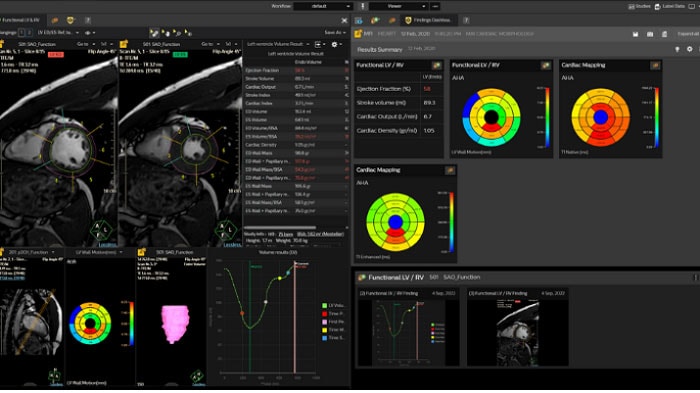Open the LV ED/ES Ref dropdown
Image resolution: width=700 pixels, height=393 pixels.
pyautogui.click(x=58, y=33)
